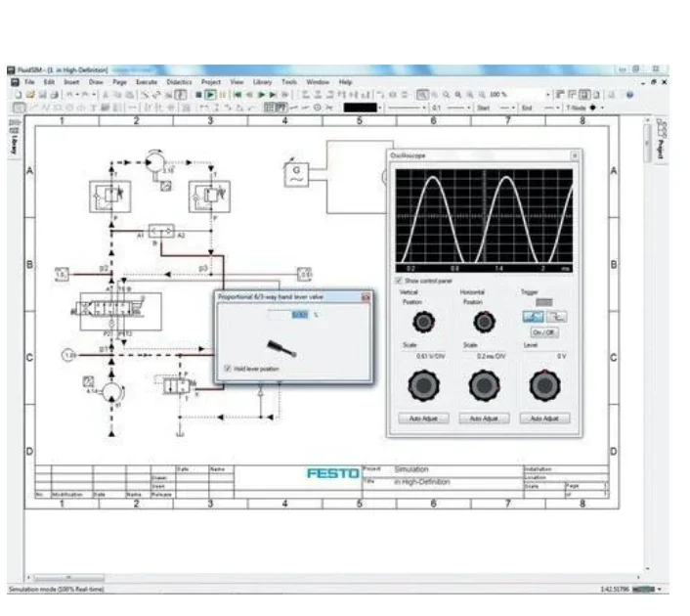Click the left pressure relief valve symbol
The width and height of the screenshot is (690, 616).
tap(110, 197)
